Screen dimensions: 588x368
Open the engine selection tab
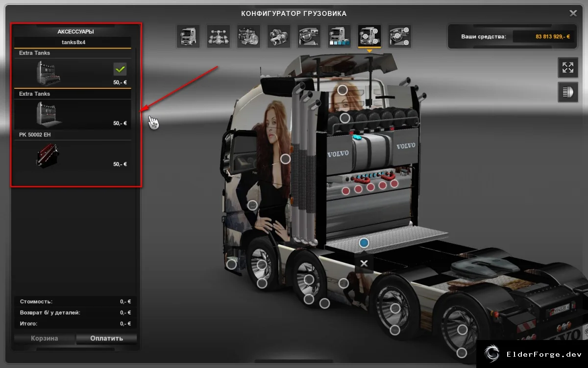tap(249, 36)
